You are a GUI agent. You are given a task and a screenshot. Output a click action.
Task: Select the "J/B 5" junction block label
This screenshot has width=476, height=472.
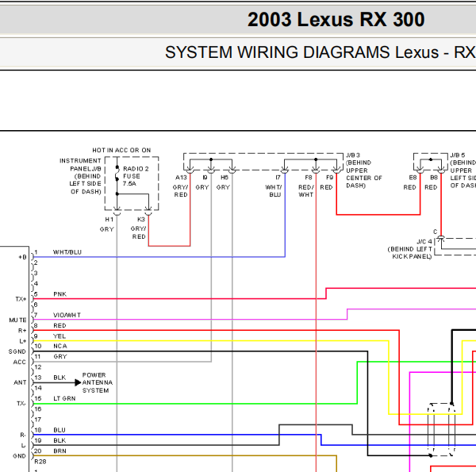point(458,155)
